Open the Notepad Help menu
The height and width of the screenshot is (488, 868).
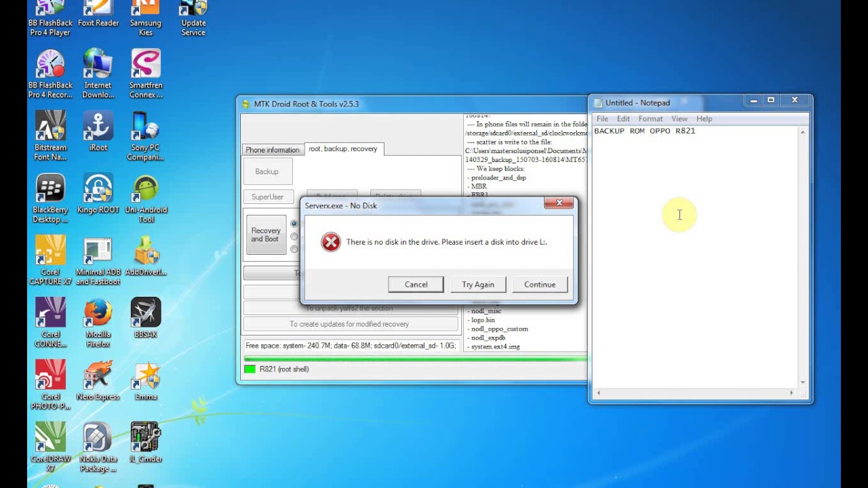tap(704, 119)
